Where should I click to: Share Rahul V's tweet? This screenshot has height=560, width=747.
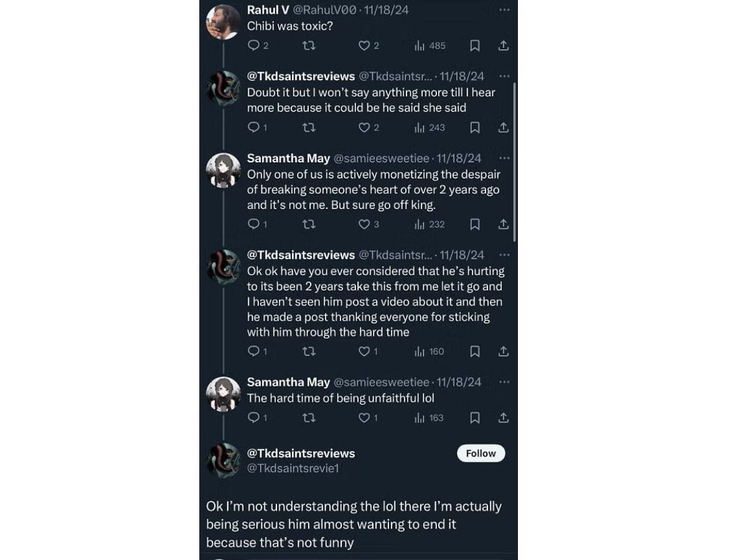coord(503,45)
